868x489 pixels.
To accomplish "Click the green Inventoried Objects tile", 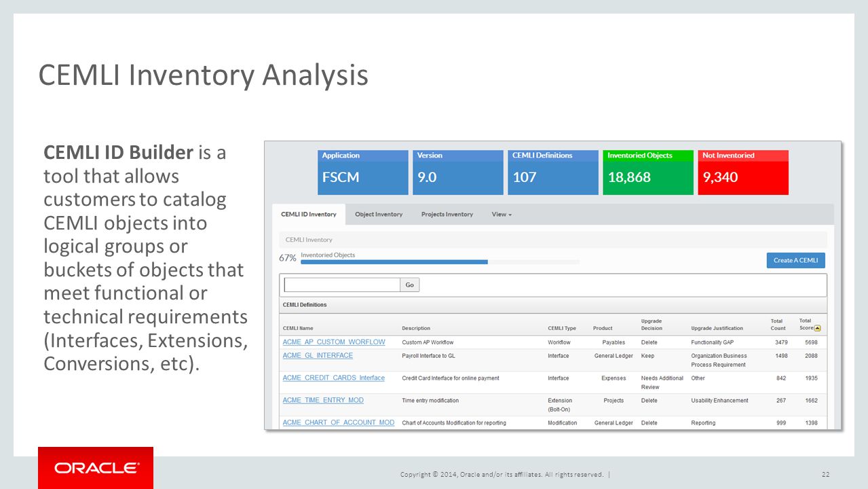I will click(648, 173).
